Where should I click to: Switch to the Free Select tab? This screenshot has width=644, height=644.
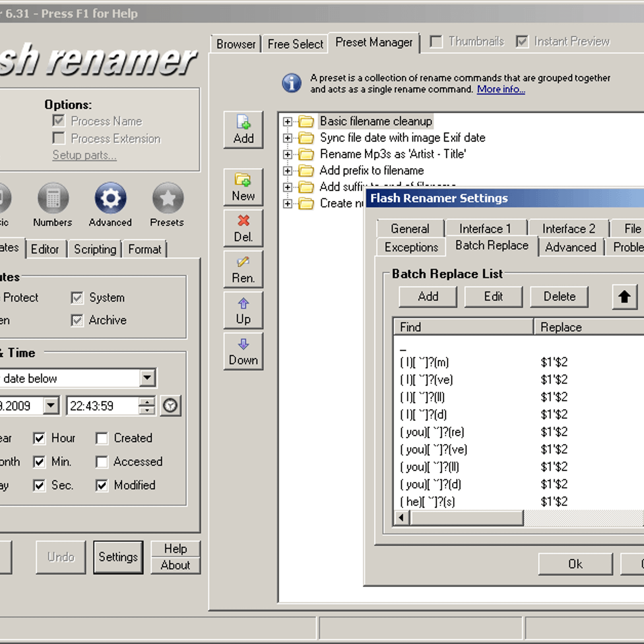(295, 43)
